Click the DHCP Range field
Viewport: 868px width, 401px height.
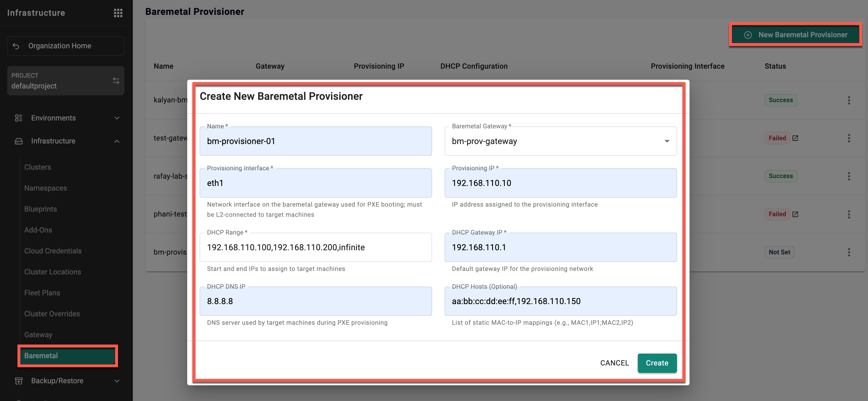click(x=316, y=247)
